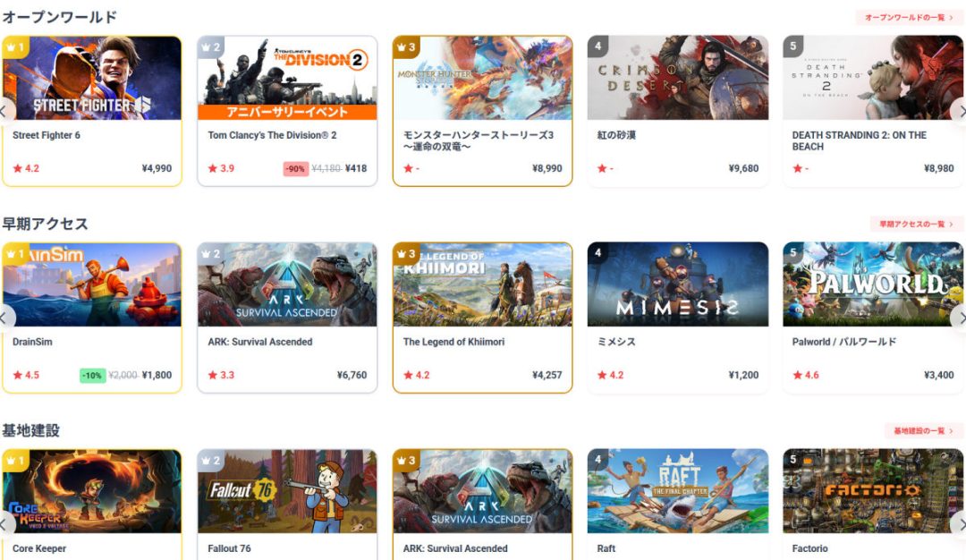Click the crown rank 3 badge on Monster Hunter Stories 3
966x560 pixels.
[x=406, y=47]
